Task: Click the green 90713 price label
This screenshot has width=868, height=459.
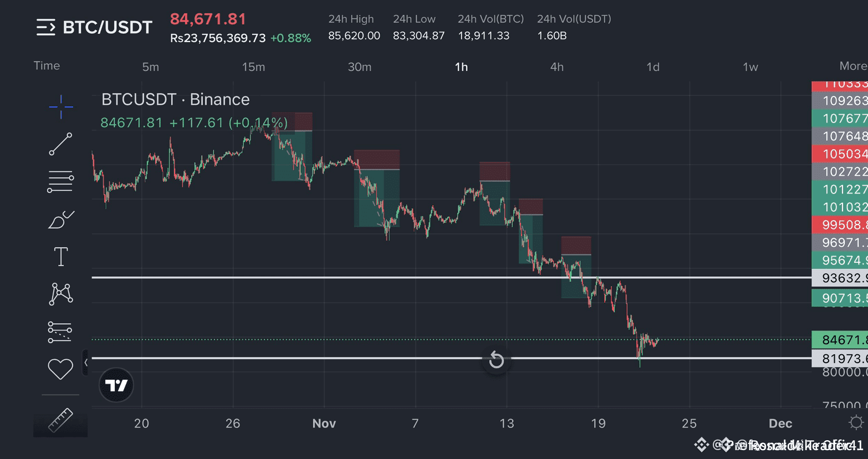Action: pos(840,298)
